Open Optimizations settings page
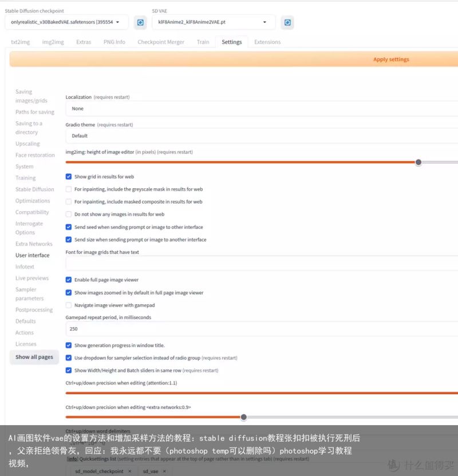This screenshot has width=458, height=476. tap(33, 201)
